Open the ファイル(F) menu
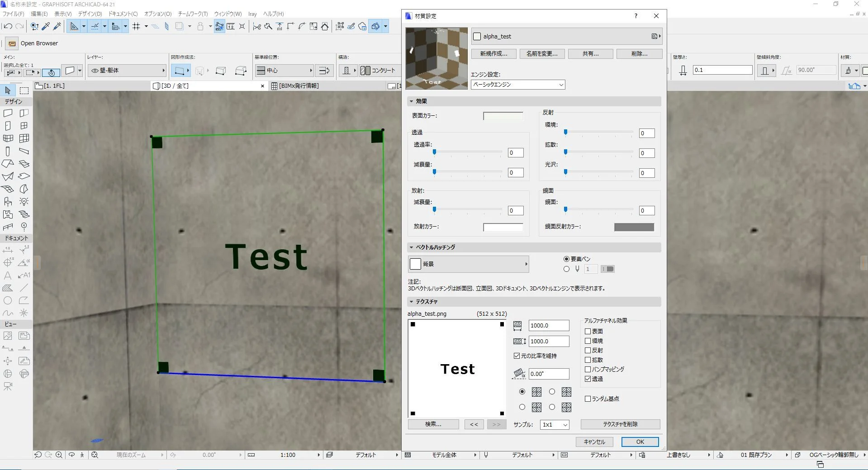Image resolution: width=868 pixels, height=470 pixels. pyautogui.click(x=13, y=14)
